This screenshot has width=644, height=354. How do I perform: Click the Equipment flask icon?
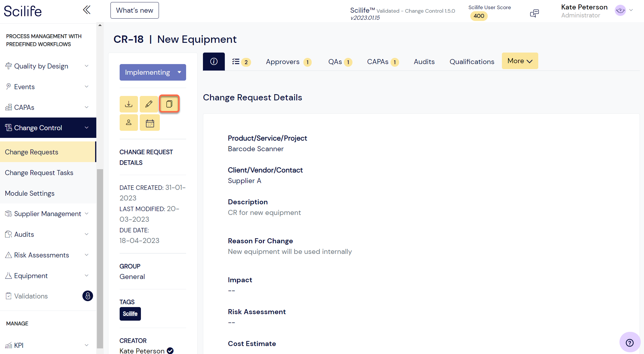click(8, 275)
